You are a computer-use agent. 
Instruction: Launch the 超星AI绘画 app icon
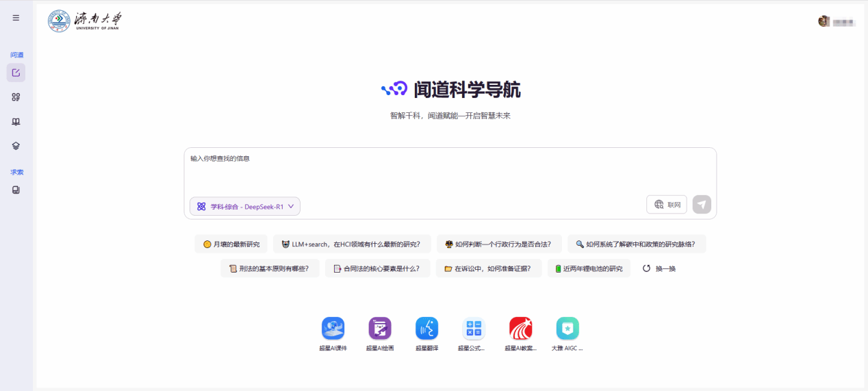(x=380, y=329)
